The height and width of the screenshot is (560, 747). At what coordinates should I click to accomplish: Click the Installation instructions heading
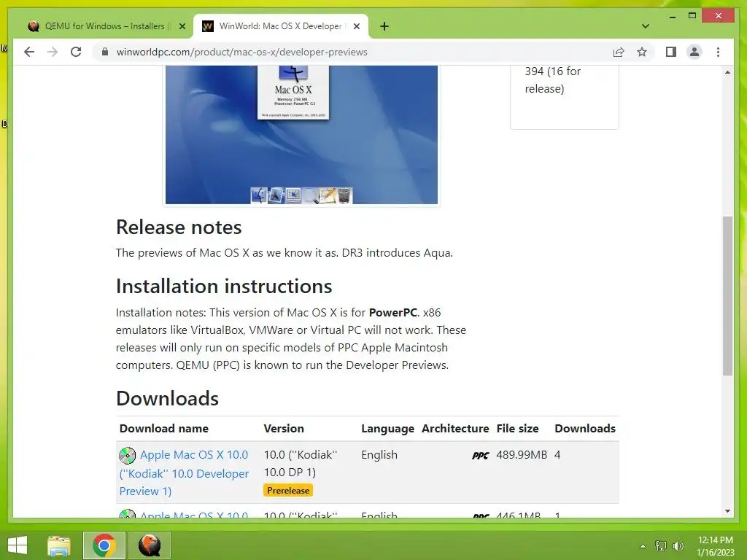(x=224, y=286)
